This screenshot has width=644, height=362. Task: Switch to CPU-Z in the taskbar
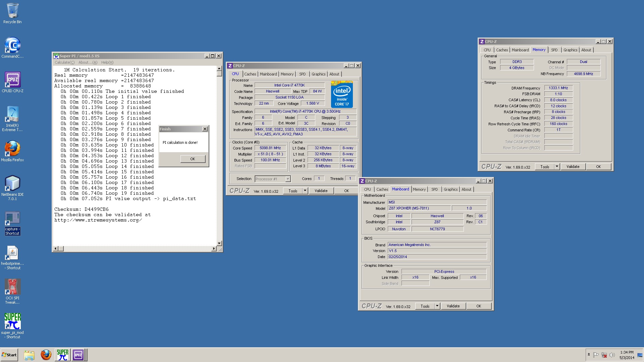(78, 355)
